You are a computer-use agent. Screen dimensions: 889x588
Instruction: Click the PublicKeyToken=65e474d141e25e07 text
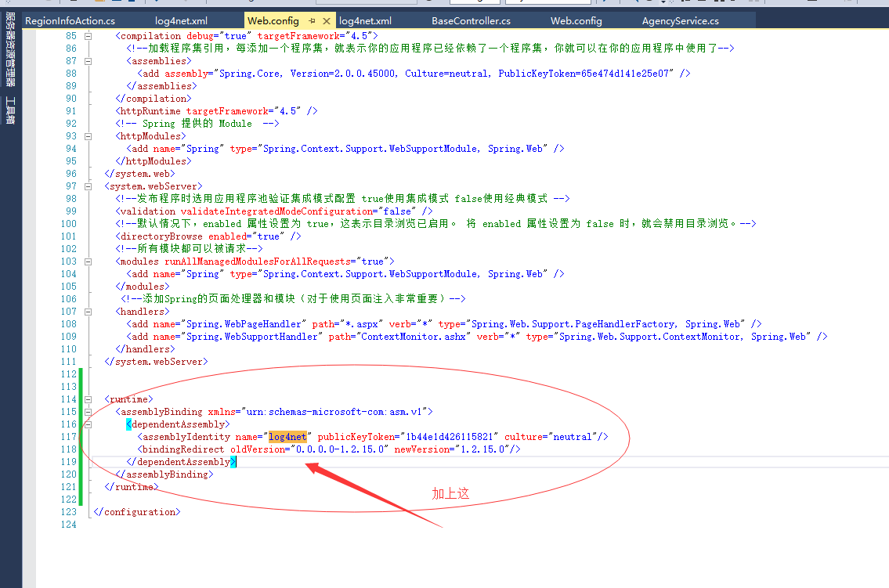(x=584, y=74)
